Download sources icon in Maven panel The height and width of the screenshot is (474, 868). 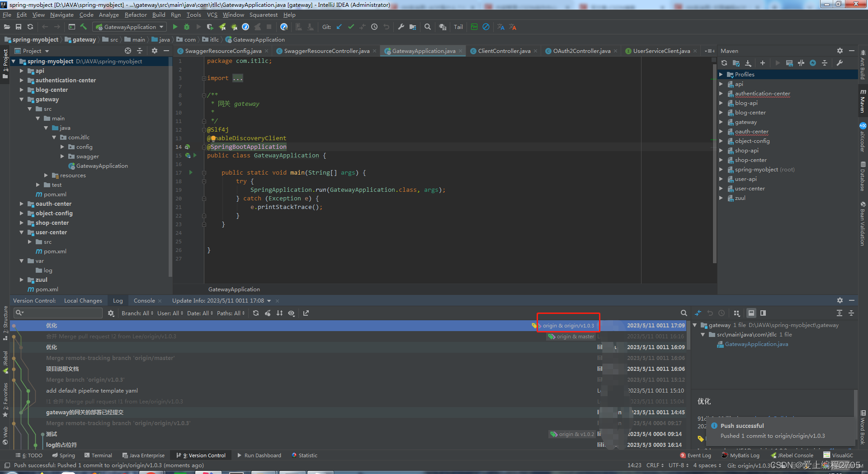(x=748, y=63)
